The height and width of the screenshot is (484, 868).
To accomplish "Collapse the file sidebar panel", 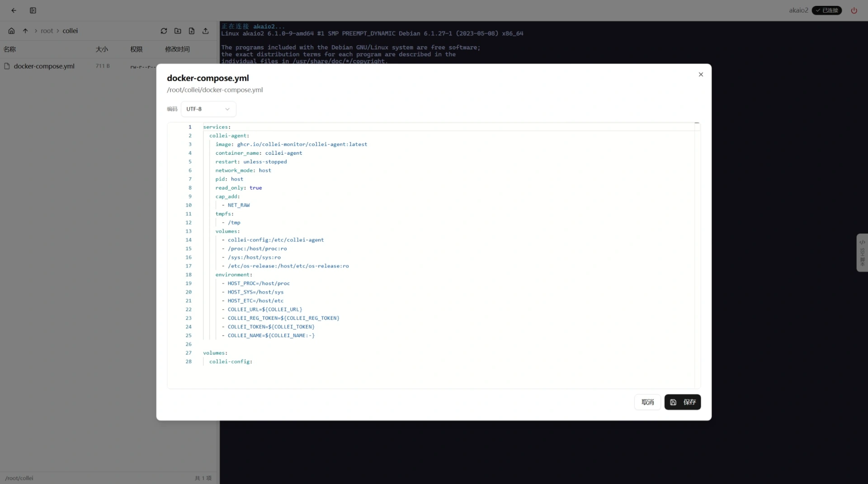I will point(33,10).
